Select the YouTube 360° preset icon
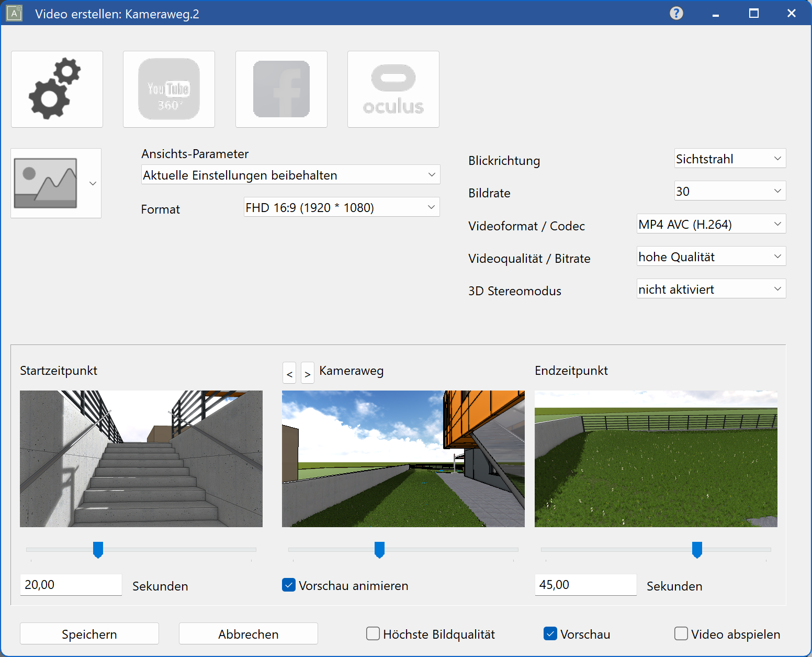Screen dimensions: 812x657 tap(168, 89)
